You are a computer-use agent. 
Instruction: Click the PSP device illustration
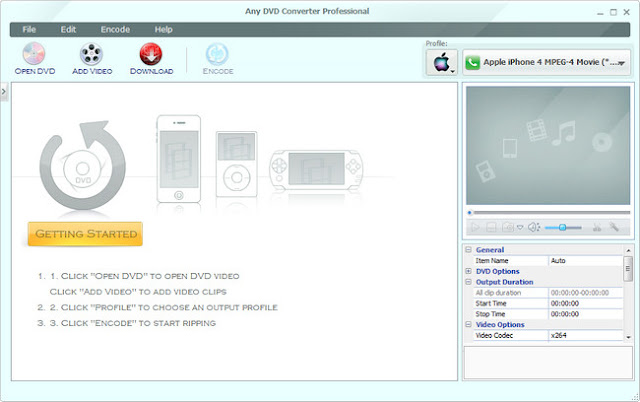pos(316,169)
